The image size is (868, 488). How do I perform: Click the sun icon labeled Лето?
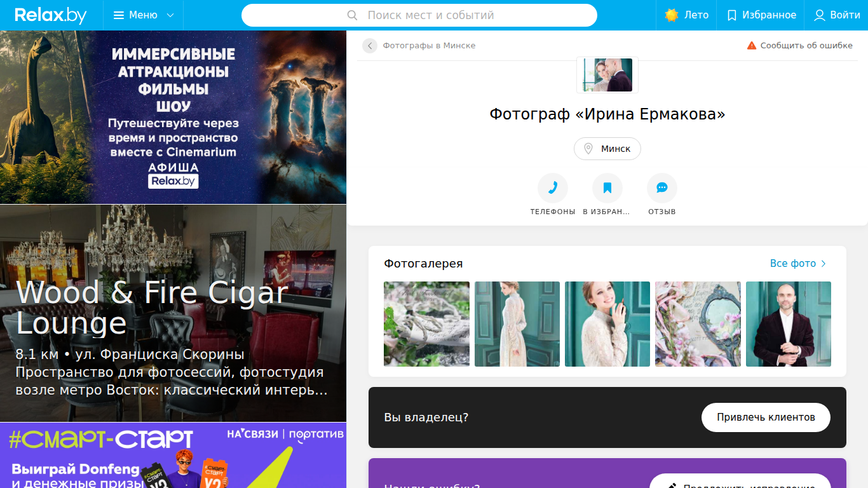click(672, 15)
